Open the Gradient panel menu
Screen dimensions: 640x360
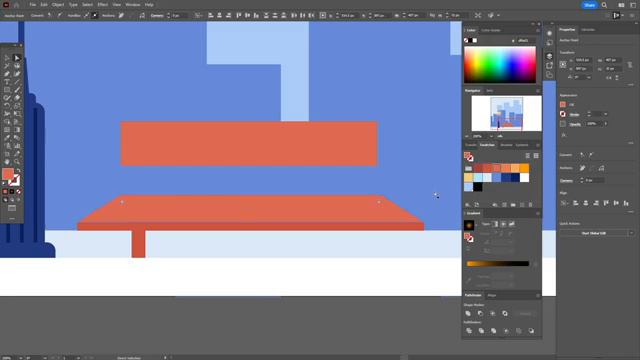point(538,213)
